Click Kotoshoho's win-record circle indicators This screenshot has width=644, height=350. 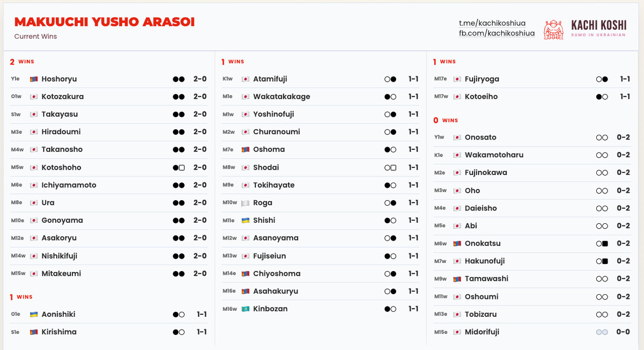[179, 167]
